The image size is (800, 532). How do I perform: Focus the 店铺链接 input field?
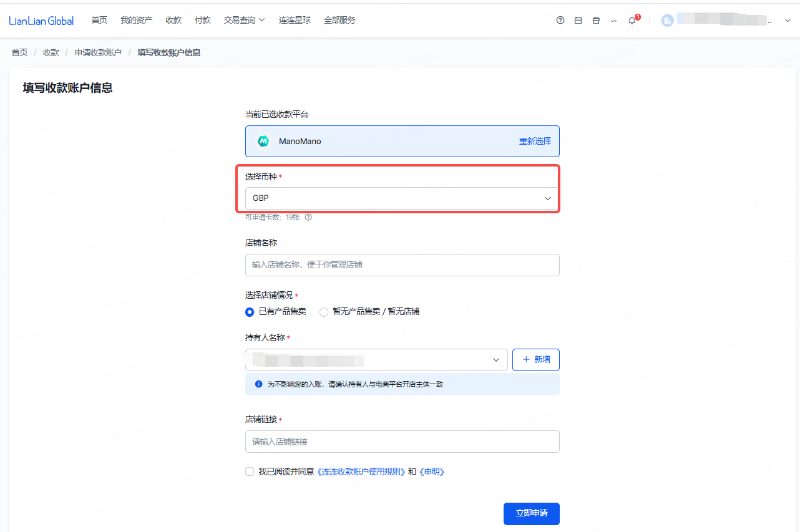click(x=402, y=442)
